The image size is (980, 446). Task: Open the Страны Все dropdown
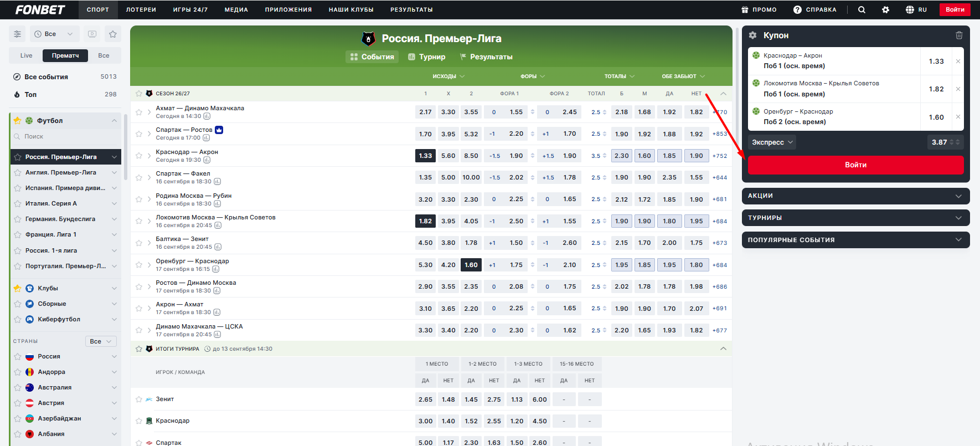coord(101,341)
